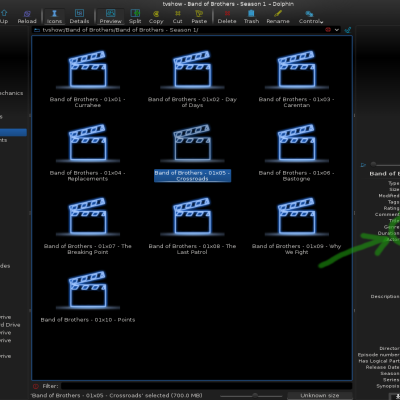Select the 01x05 Crossroads clapperboard icon
Viewport: 400px width, 400px height.
point(192,143)
